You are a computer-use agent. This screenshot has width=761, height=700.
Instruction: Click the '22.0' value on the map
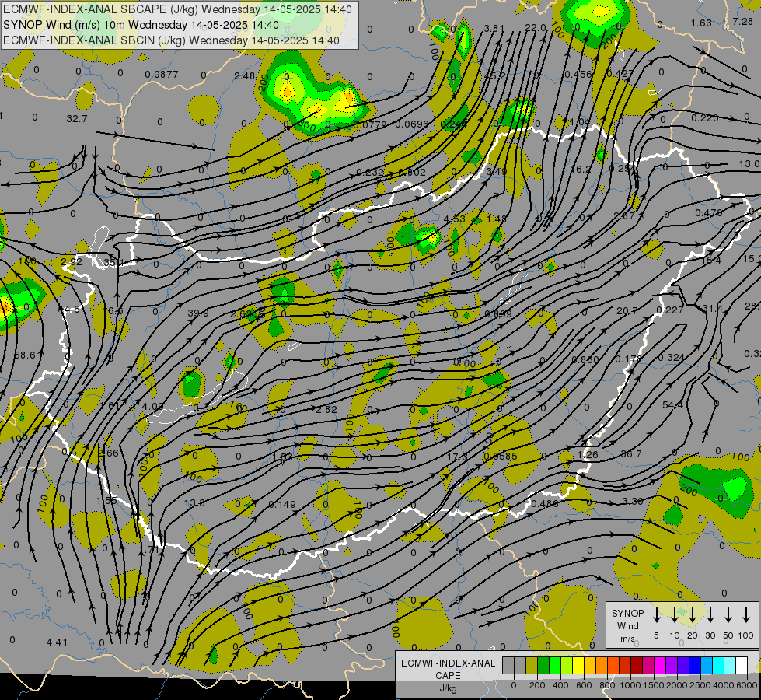click(x=536, y=28)
